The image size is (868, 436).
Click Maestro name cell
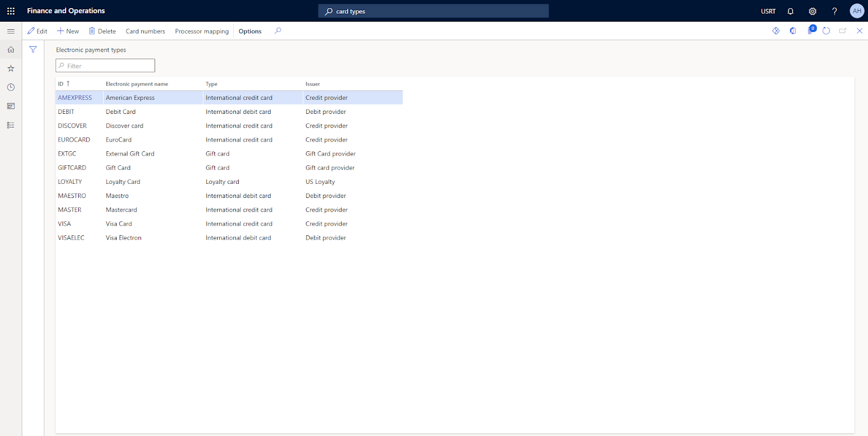point(117,196)
